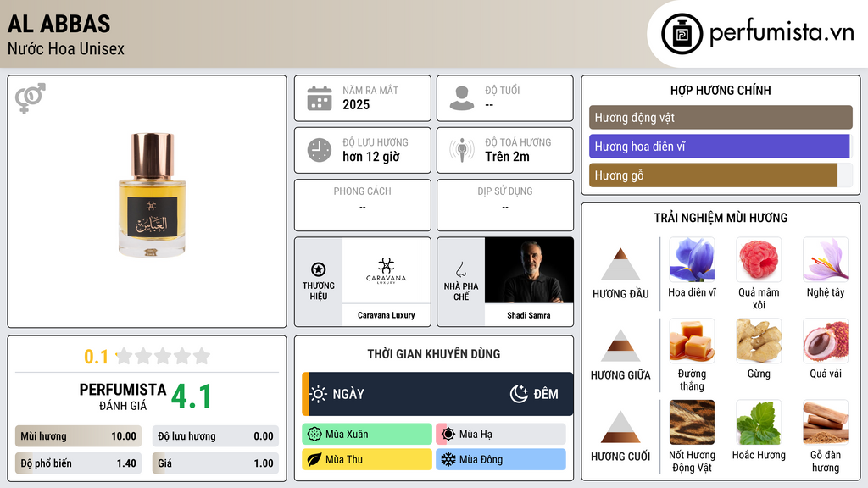The width and height of the screenshot is (868, 488).
Task: Click the Gỗ đàn hương sandalwood image
Action: click(x=826, y=422)
